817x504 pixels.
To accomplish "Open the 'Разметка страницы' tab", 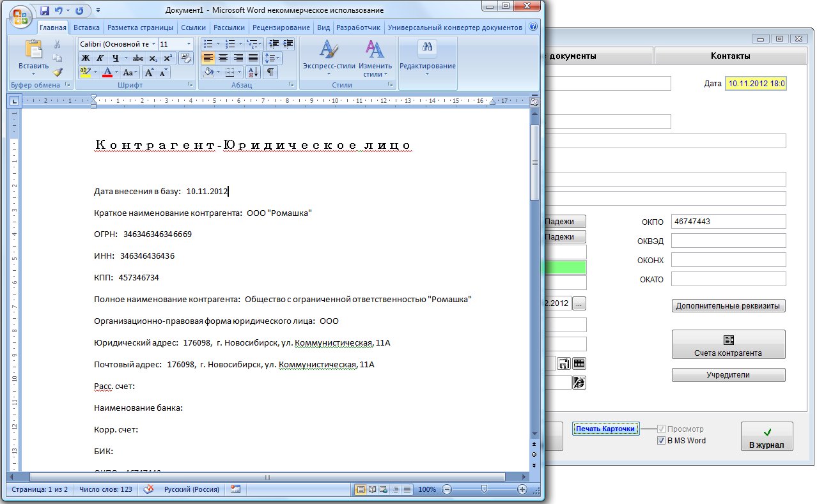I will [140, 27].
